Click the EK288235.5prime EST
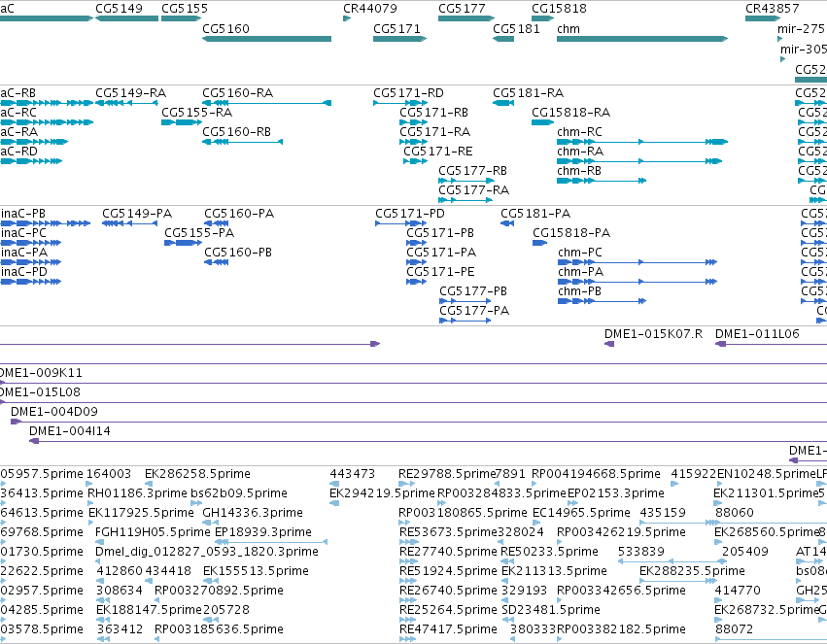This screenshot has width=827, height=644. [x=677, y=581]
